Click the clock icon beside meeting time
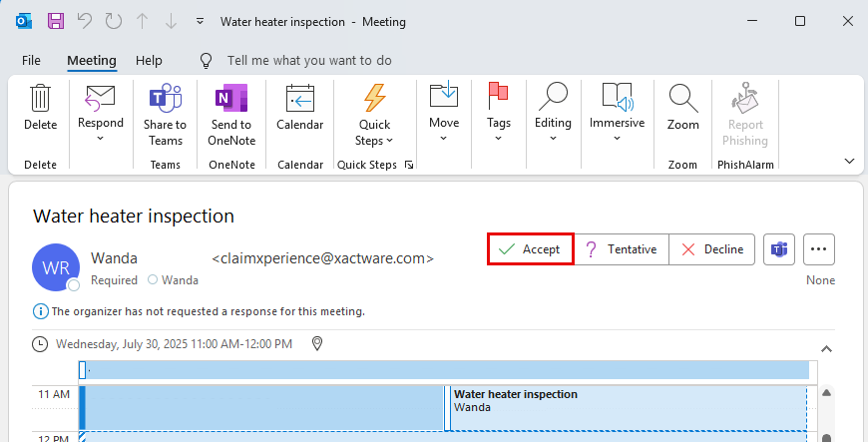This screenshot has height=442, width=868. pyautogui.click(x=40, y=344)
